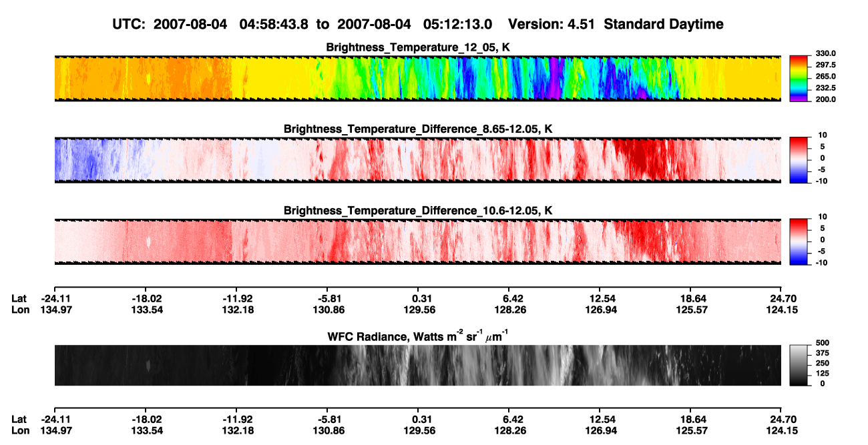Click the '375' tick on the WFC color bar
The image size is (868, 445).
click(821, 353)
